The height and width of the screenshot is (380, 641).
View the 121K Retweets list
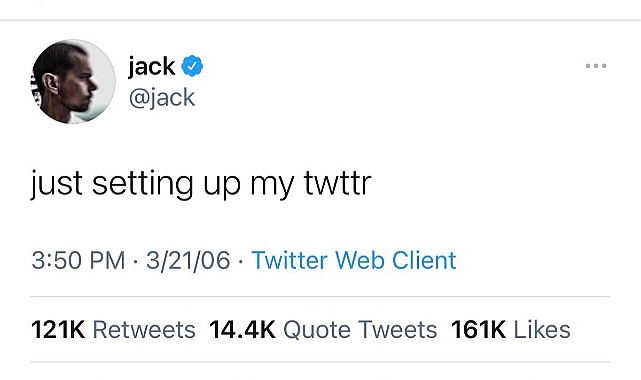(113, 330)
